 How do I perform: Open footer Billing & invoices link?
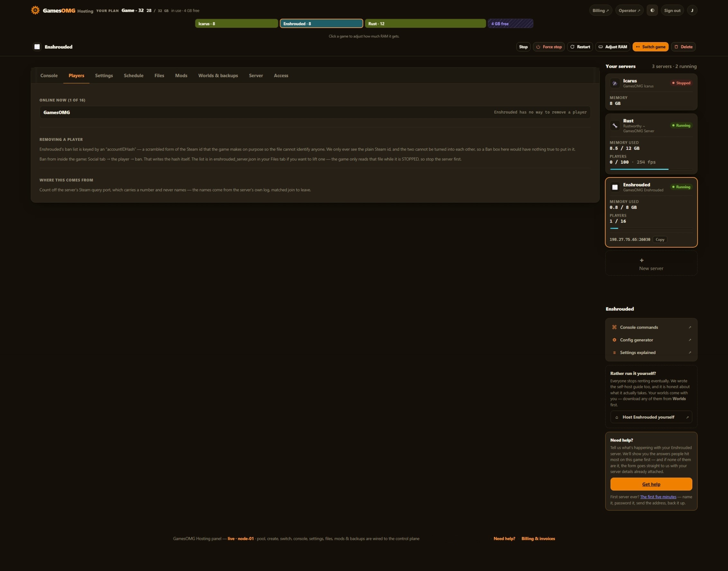(538, 539)
